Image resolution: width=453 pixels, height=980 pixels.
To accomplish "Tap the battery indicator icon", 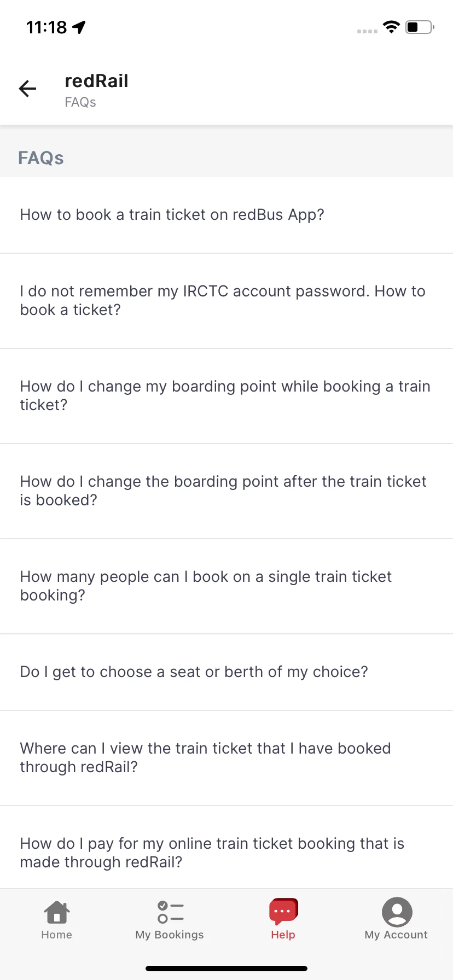I will [x=420, y=27].
